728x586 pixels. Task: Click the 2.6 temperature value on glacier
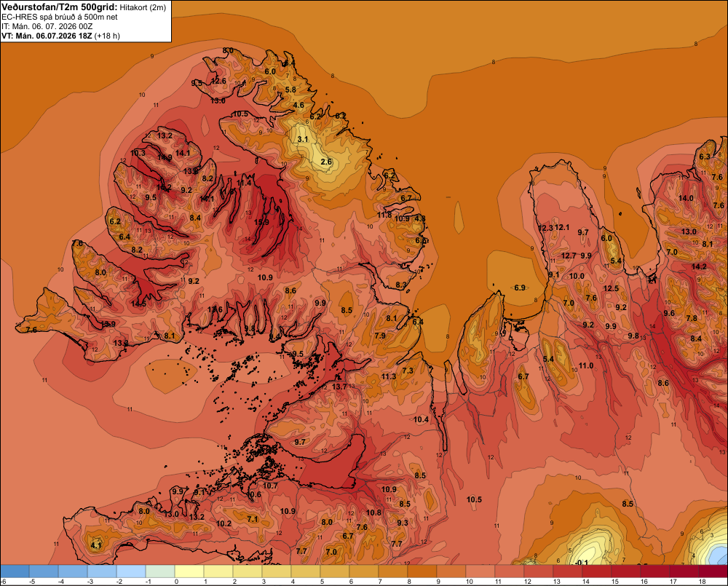[326, 162]
